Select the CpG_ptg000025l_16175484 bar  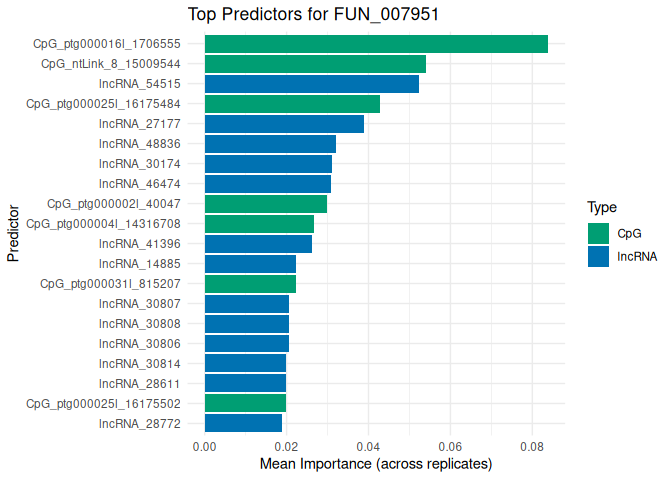[x=292, y=104]
